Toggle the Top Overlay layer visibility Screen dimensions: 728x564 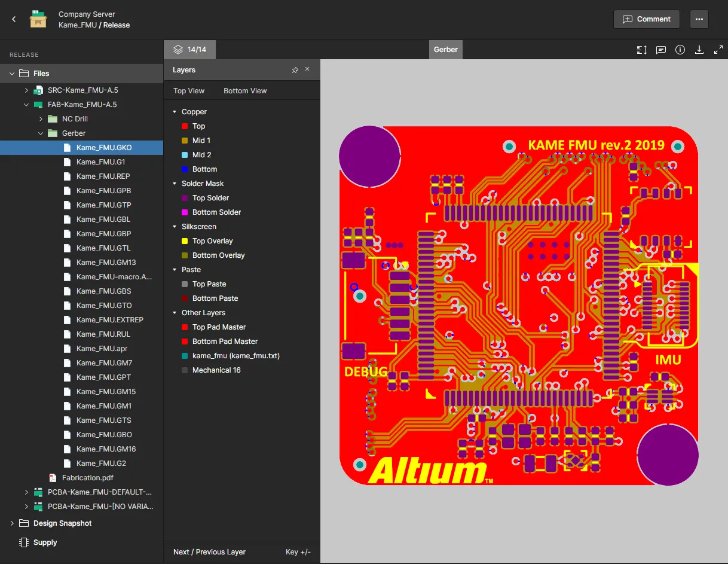point(185,241)
